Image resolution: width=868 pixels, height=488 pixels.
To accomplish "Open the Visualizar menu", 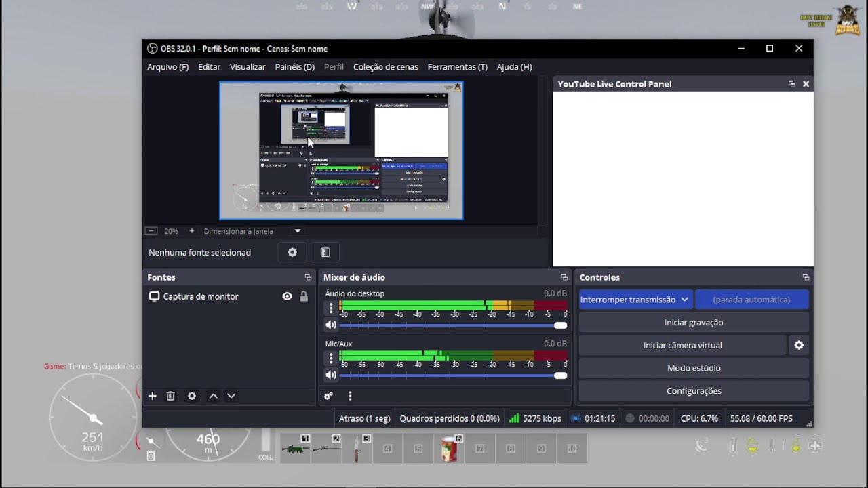I will (x=248, y=67).
